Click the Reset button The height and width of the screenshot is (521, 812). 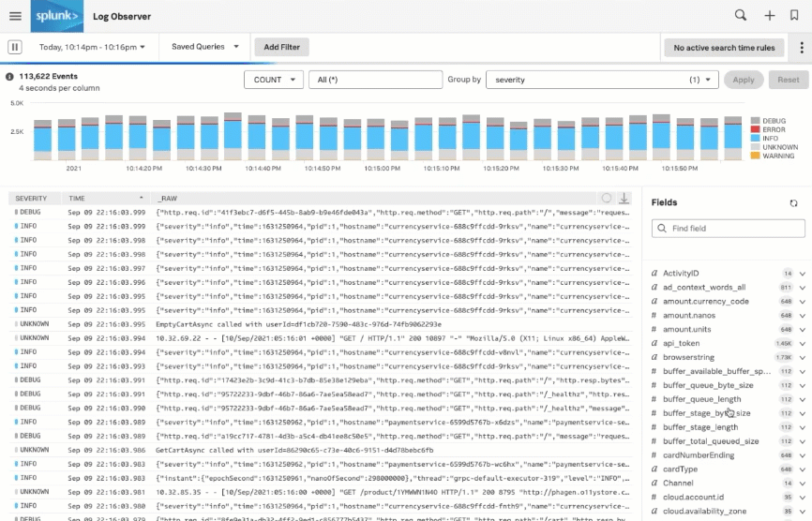(789, 80)
